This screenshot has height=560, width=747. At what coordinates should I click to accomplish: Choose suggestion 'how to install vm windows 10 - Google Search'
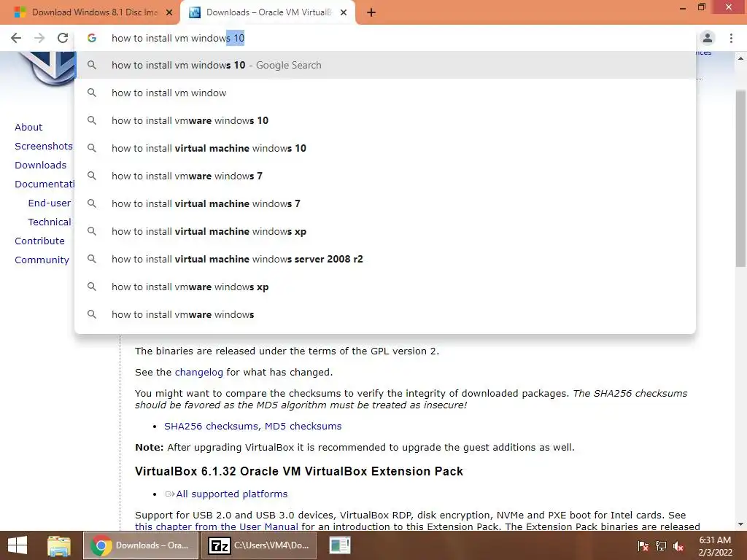click(385, 65)
